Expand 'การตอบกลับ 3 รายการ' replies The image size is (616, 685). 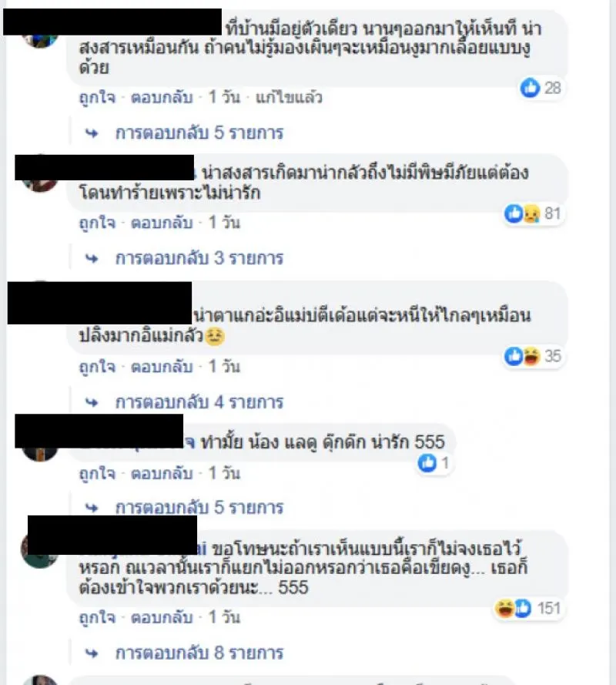[x=199, y=259]
